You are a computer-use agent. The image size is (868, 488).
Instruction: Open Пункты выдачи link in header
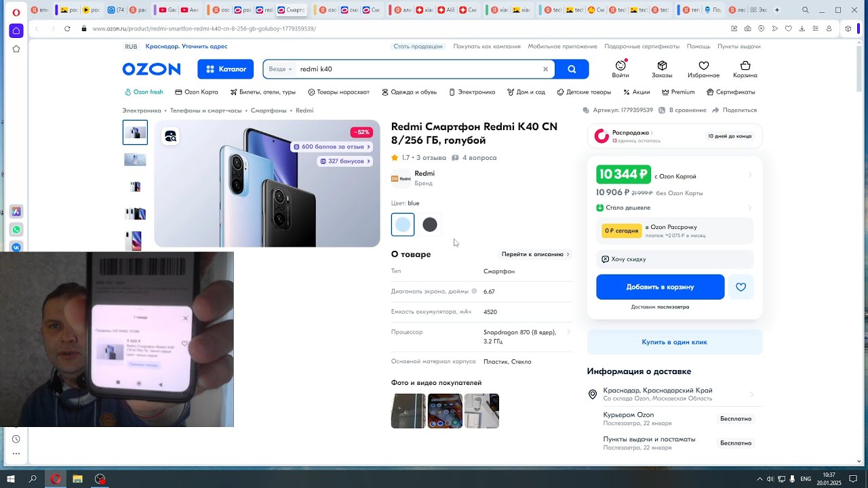tap(739, 46)
